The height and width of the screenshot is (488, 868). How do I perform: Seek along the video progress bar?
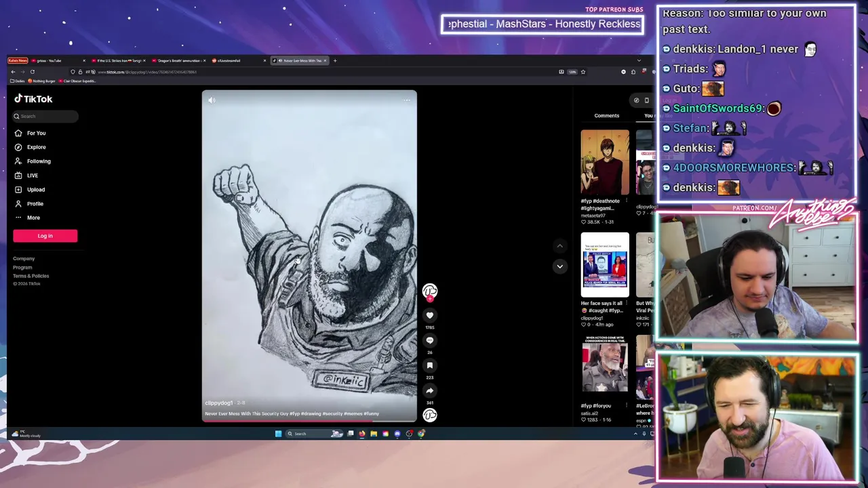(x=309, y=422)
